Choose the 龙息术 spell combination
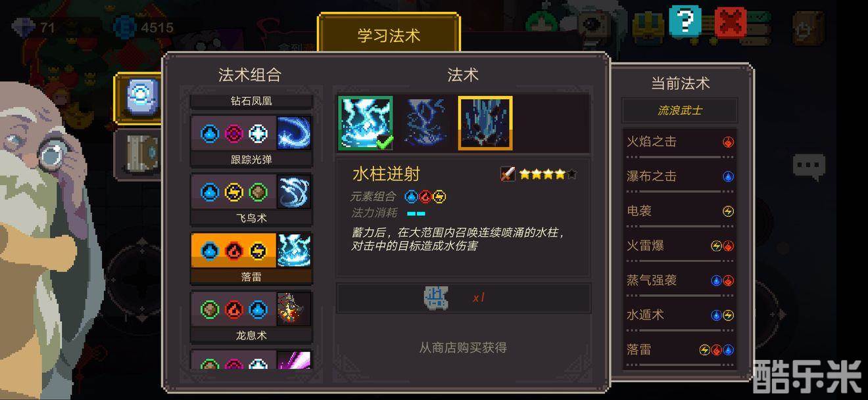This screenshot has height=400, width=868. point(251,317)
